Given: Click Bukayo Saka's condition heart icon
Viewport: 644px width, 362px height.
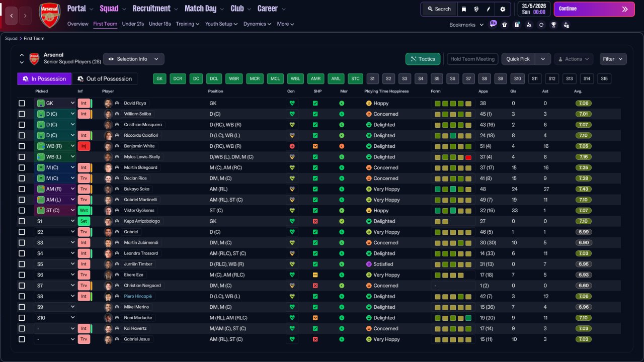Looking at the screenshot, I should [x=291, y=189].
